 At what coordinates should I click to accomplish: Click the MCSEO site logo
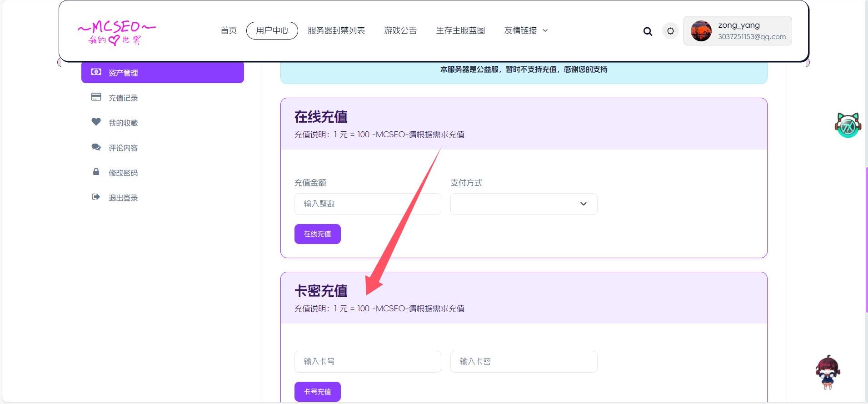[117, 33]
